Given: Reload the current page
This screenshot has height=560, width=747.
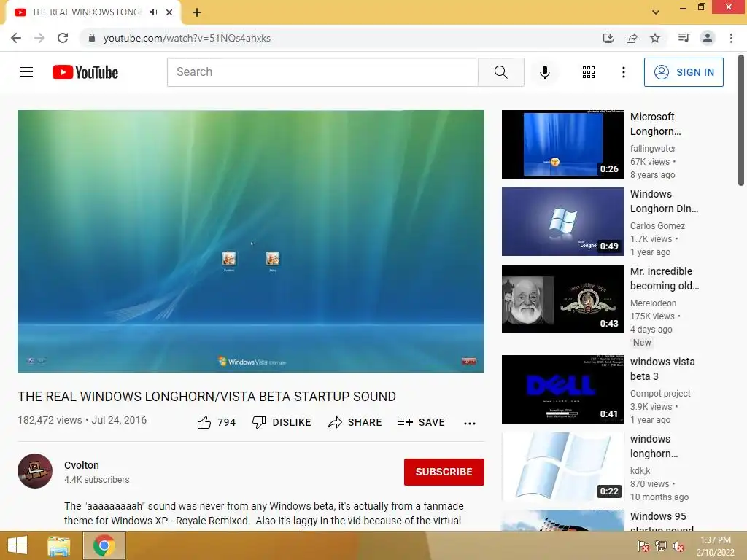Looking at the screenshot, I should click(x=63, y=38).
